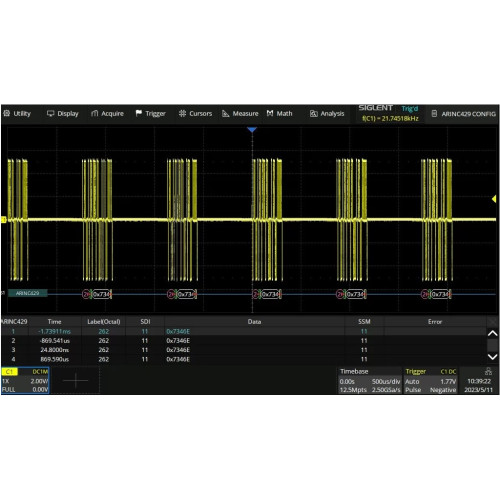Click the 2.00V vertical scale value
The image size is (500, 500).
pyautogui.click(x=39, y=381)
